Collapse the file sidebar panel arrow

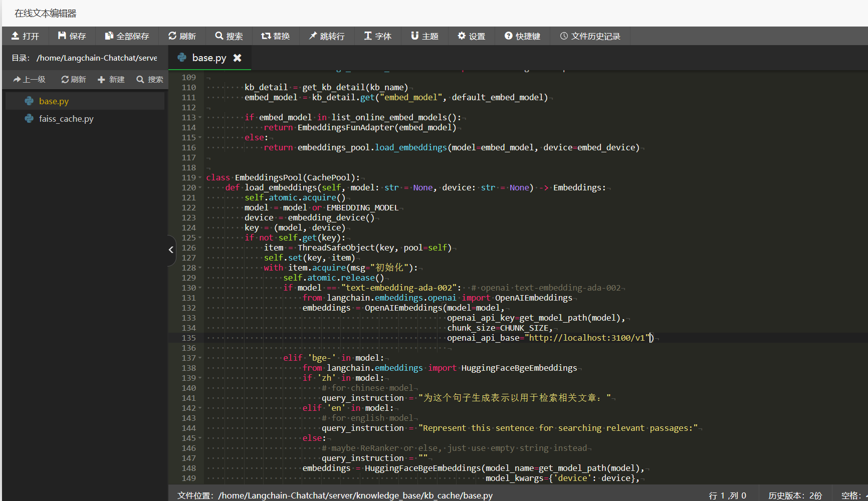pyautogui.click(x=171, y=249)
